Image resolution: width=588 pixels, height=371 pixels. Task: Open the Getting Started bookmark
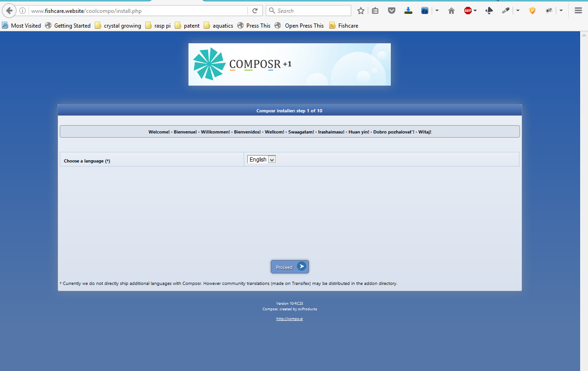[x=68, y=26]
